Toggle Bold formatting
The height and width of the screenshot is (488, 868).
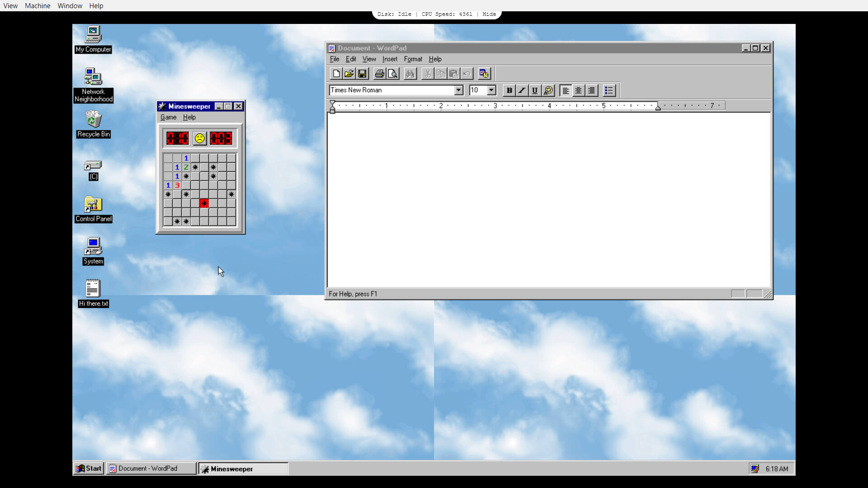point(509,90)
